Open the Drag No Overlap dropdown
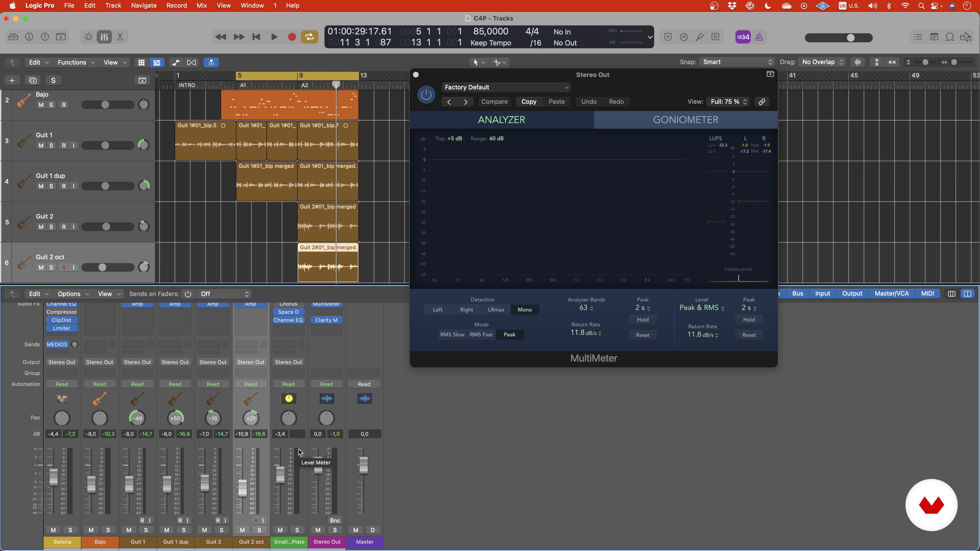980x551 pixels. coord(822,62)
